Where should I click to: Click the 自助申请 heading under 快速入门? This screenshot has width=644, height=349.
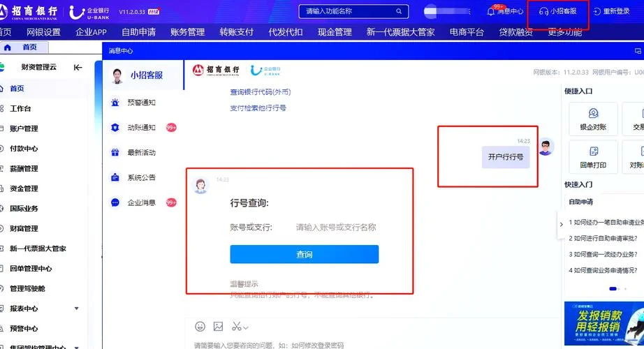pos(580,202)
